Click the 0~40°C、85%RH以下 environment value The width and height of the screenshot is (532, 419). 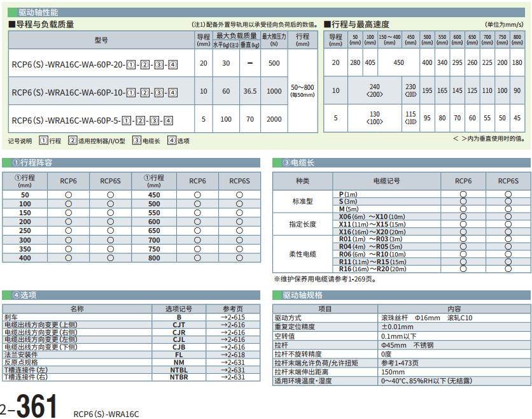(x=426, y=381)
